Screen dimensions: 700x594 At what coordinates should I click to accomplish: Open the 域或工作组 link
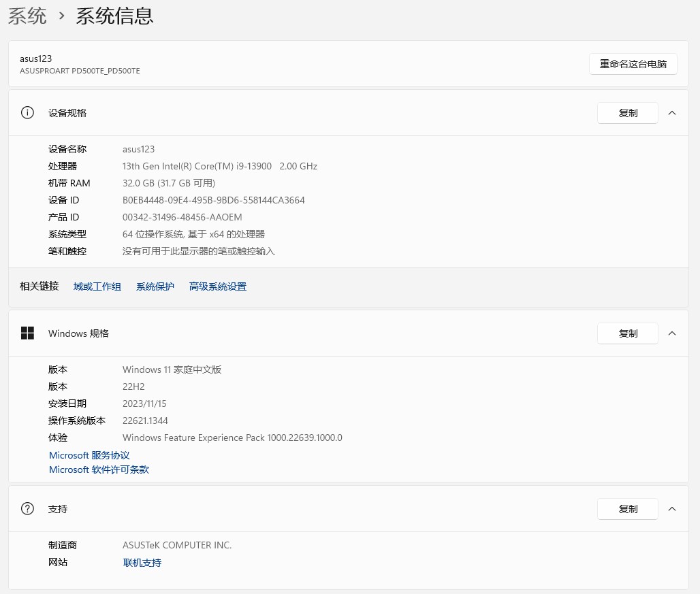point(97,286)
